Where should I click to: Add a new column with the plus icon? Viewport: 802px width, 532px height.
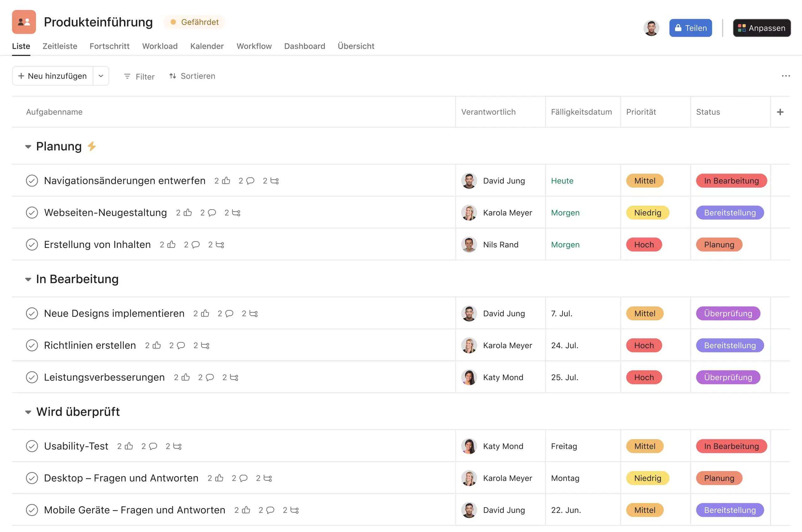point(781,111)
